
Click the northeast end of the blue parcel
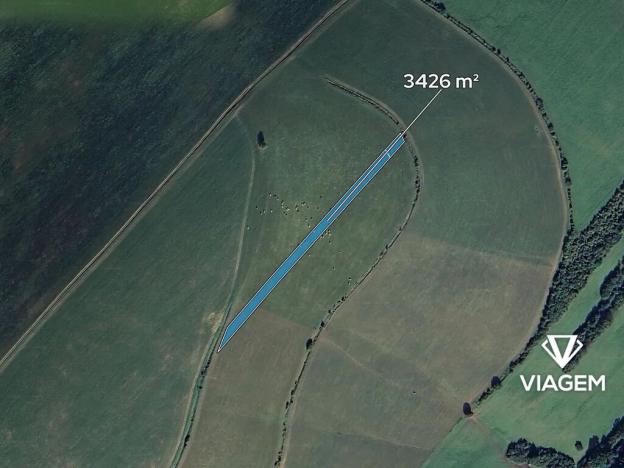[x=400, y=138]
